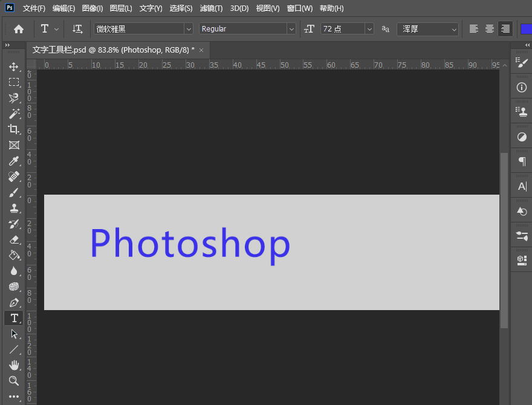Right align text
This screenshot has width=532, height=405.
click(505, 29)
